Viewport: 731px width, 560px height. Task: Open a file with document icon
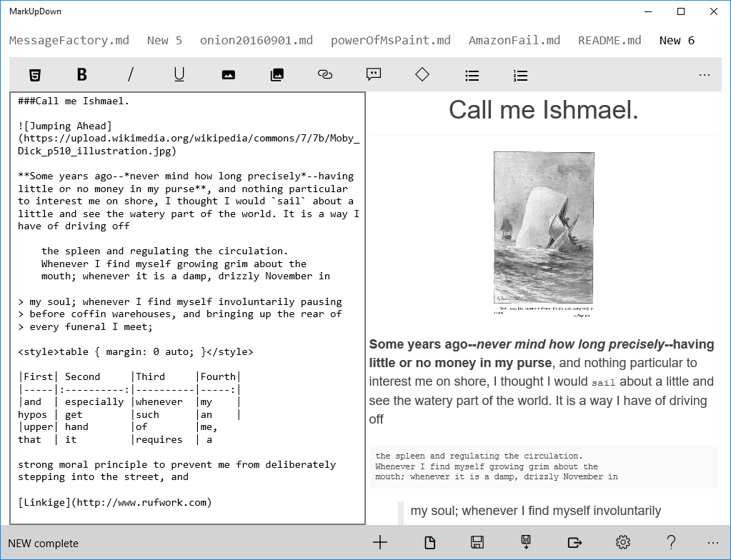[x=430, y=542]
